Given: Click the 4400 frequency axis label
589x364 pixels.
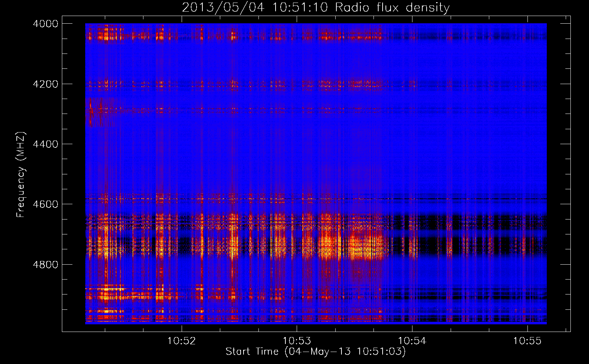Looking at the screenshot, I should (x=46, y=144).
